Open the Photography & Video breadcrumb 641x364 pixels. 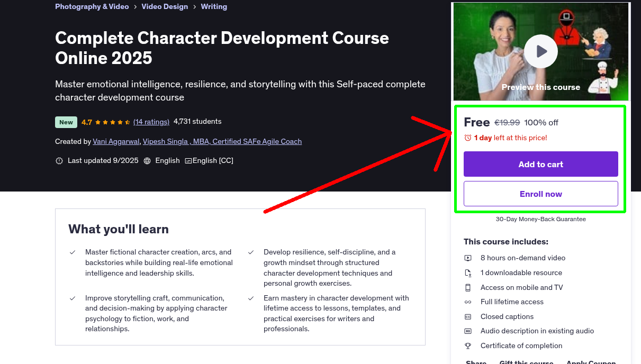(x=92, y=7)
